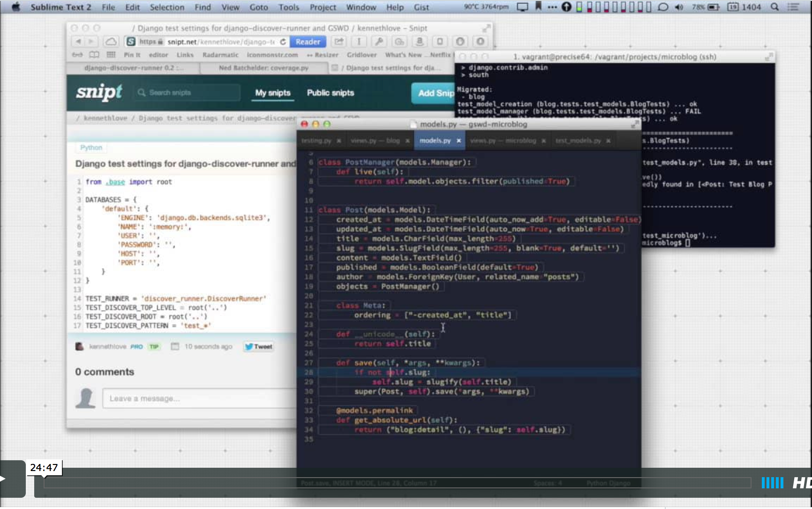Open Safari's bookmarks book icon
812x509 pixels.
(94, 55)
